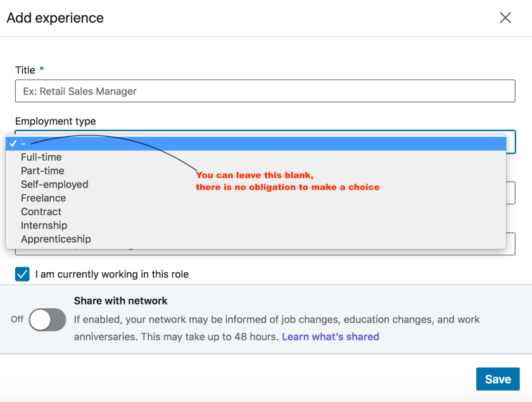Click the Share with network heading
The height and width of the screenshot is (402, 532).
[120, 301]
